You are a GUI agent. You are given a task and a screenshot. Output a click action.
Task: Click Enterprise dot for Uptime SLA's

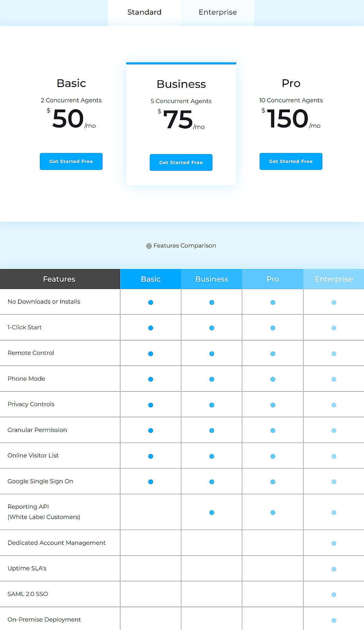point(334,569)
